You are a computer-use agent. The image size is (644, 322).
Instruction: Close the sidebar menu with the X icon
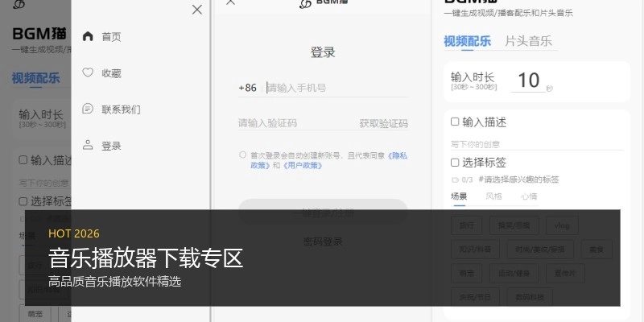click(x=197, y=10)
